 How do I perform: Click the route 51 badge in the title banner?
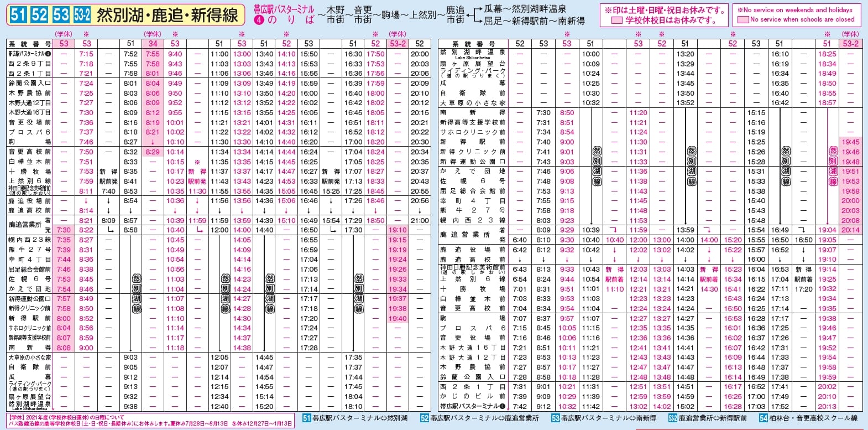pyautogui.click(x=19, y=15)
